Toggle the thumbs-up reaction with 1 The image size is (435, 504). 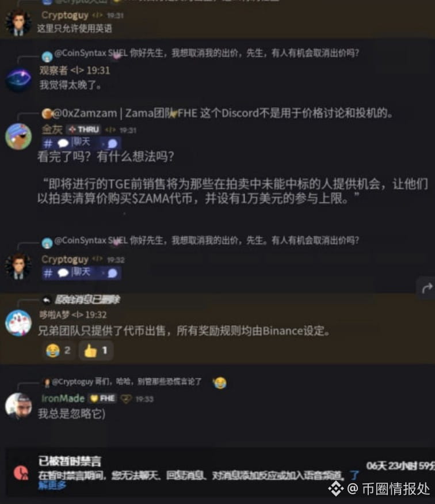96,350
